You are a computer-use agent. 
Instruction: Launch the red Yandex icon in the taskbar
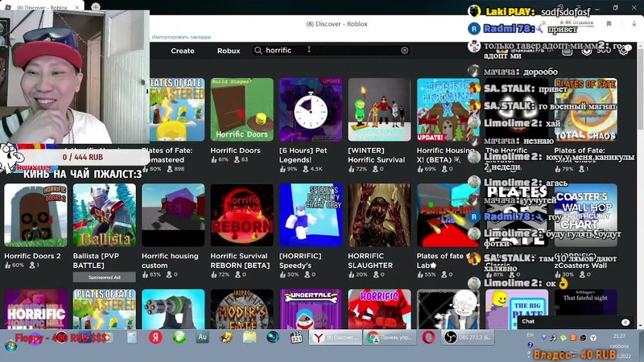(x=155, y=338)
